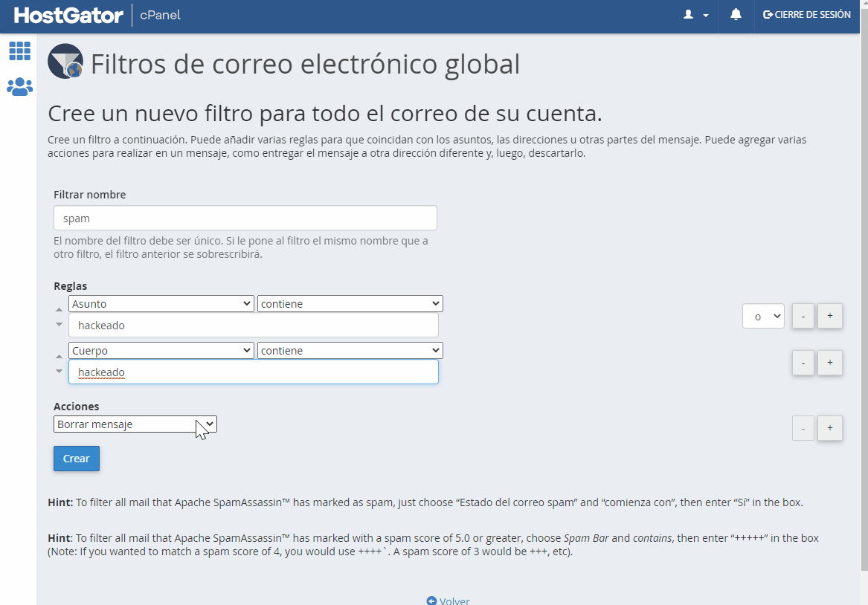The image size is (868, 605).
Task: Add a rule after Asunto with plus button
Action: click(x=830, y=316)
